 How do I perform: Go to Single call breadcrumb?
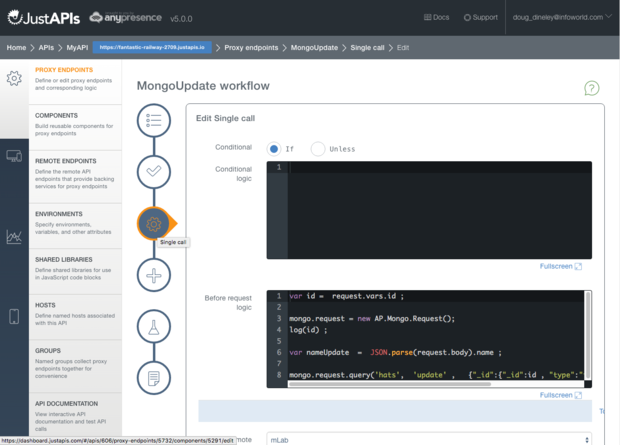[367, 47]
